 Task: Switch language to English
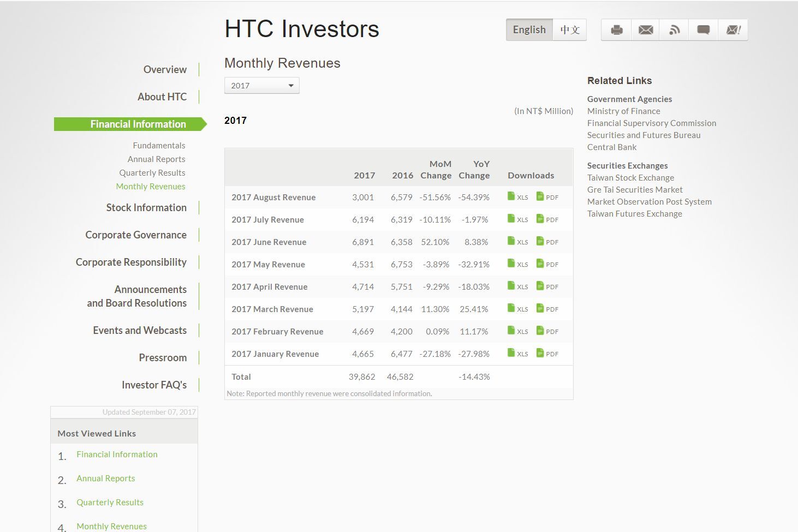pos(529,30)
